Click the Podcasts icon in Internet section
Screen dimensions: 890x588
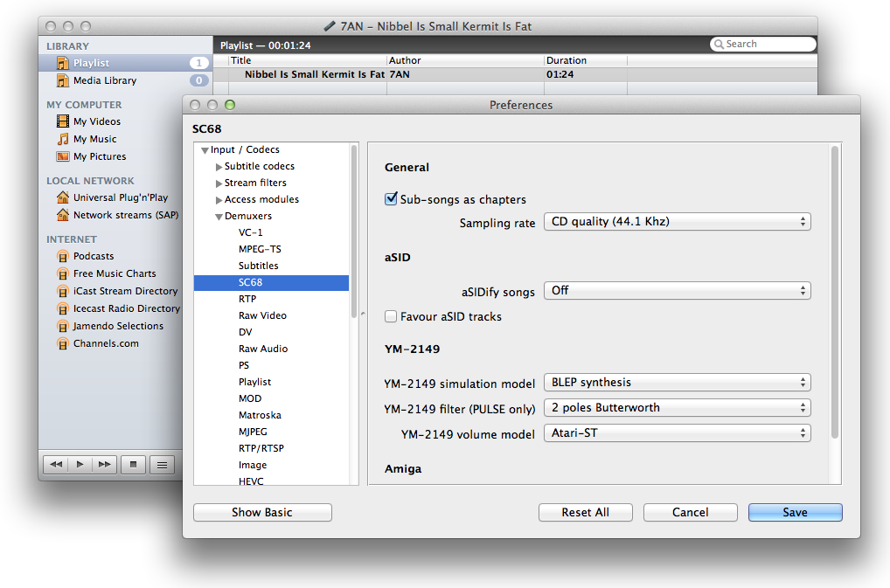click(x=63, y=256)
